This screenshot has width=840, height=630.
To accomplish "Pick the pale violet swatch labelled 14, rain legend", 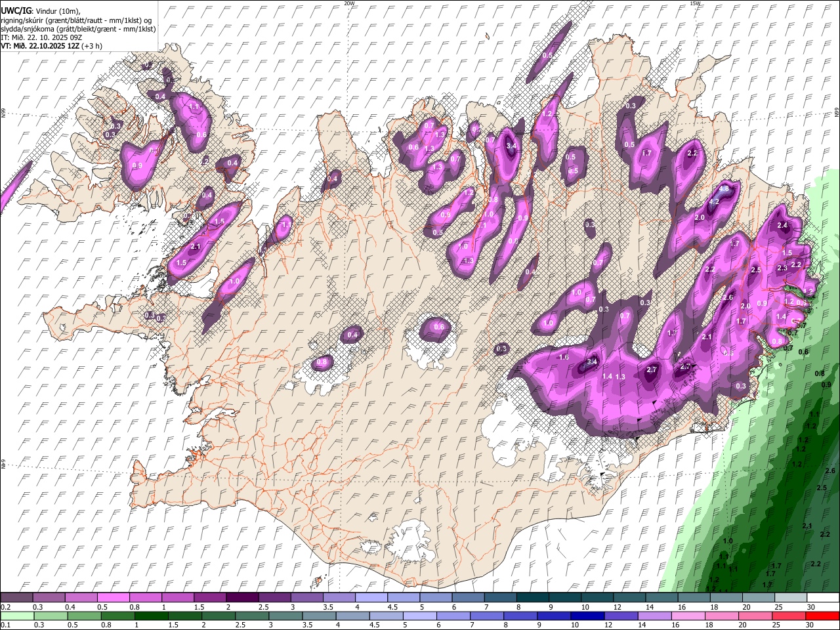I will tap(655, 616).
